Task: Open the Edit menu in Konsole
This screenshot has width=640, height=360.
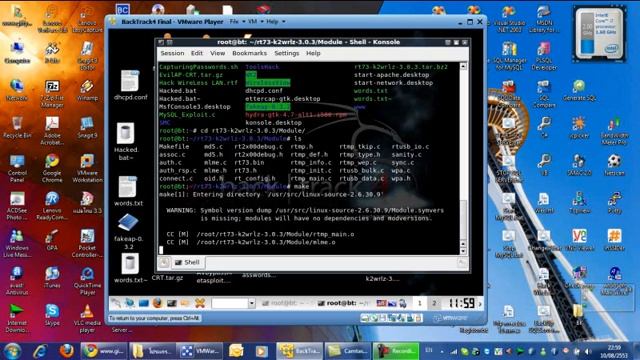Action: coord(197,53)
